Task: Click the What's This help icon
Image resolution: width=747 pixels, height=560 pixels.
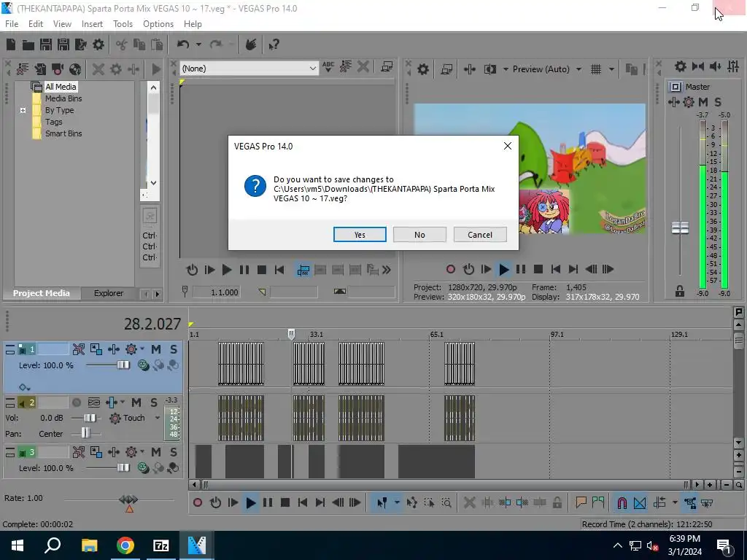Action: (274, 44)
